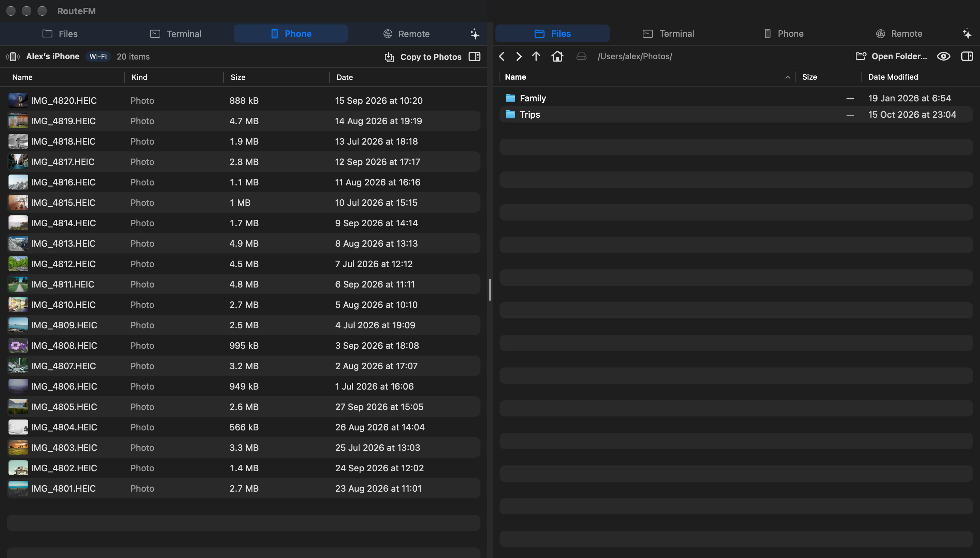Click date 27 Sep 2026 at 15:05
Screen dimensions: 980x558
click(x=379, y=407)
